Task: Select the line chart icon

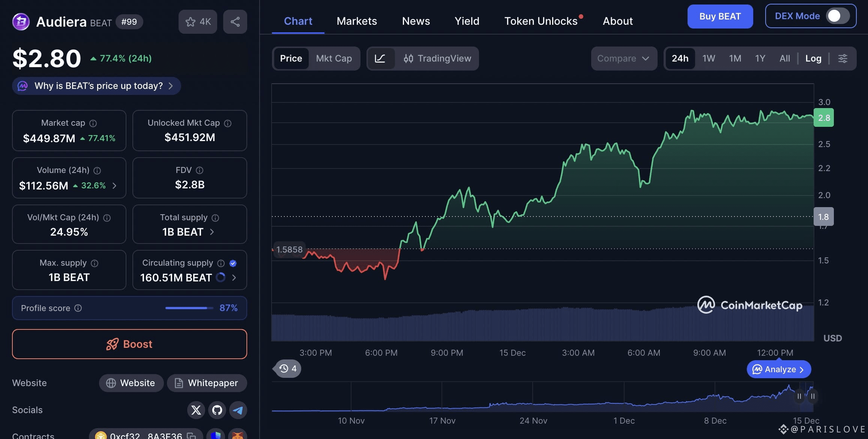Action: 380,59
